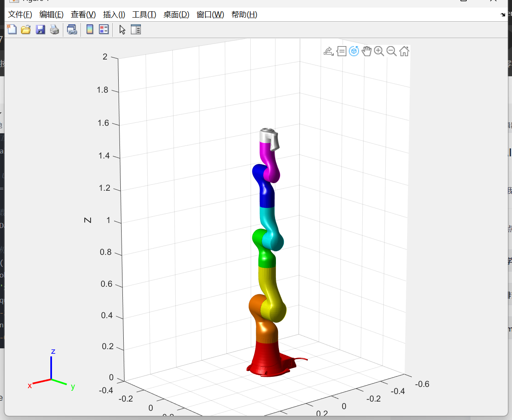Screen dimensions: 512x420
Task: Open the 查看(V) menu
Action: point(83,15)
